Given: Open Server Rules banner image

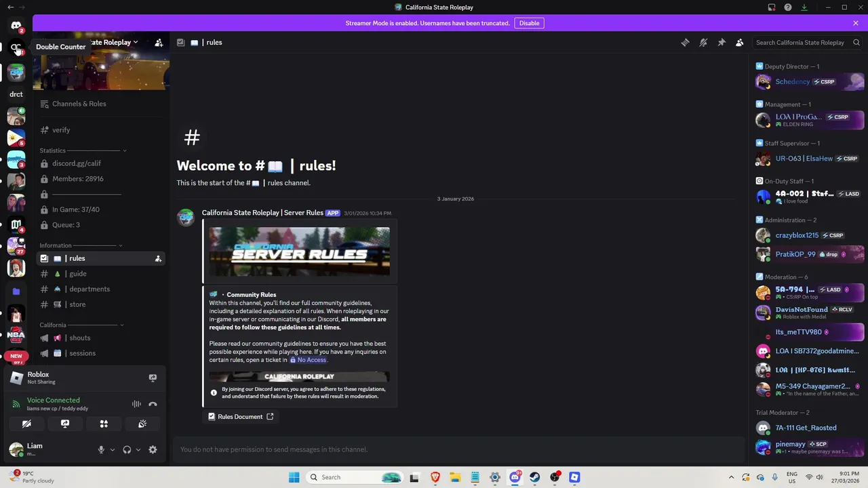Looking at the screenshot, I should tap(299, 251).
